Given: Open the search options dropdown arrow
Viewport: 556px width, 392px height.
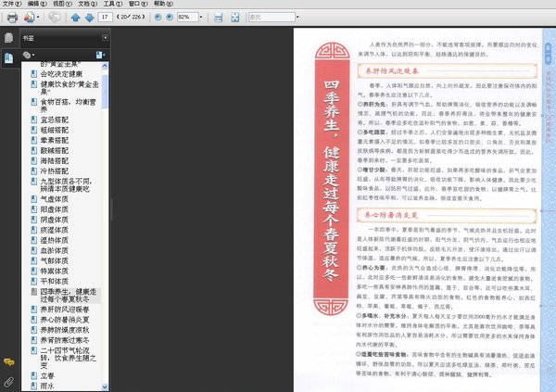Looking at the screenshot, I should click(x=297, y=17).
